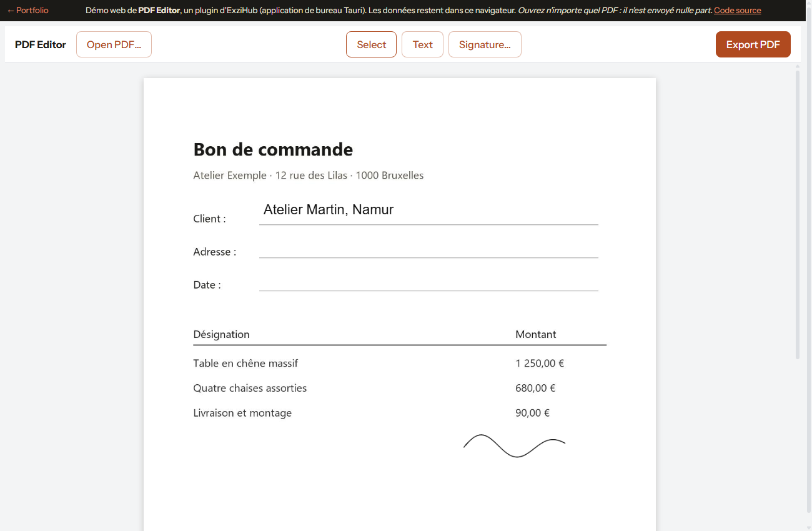Viewport: 812px width, 531px height.
Task: Click the Export PDF button
Action: (753, 44)
